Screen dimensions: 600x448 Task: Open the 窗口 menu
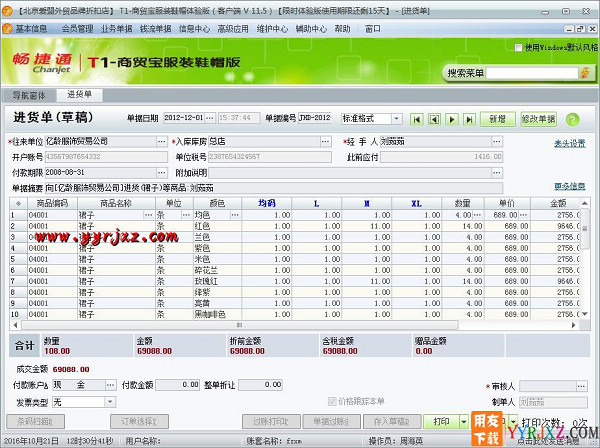372,29
